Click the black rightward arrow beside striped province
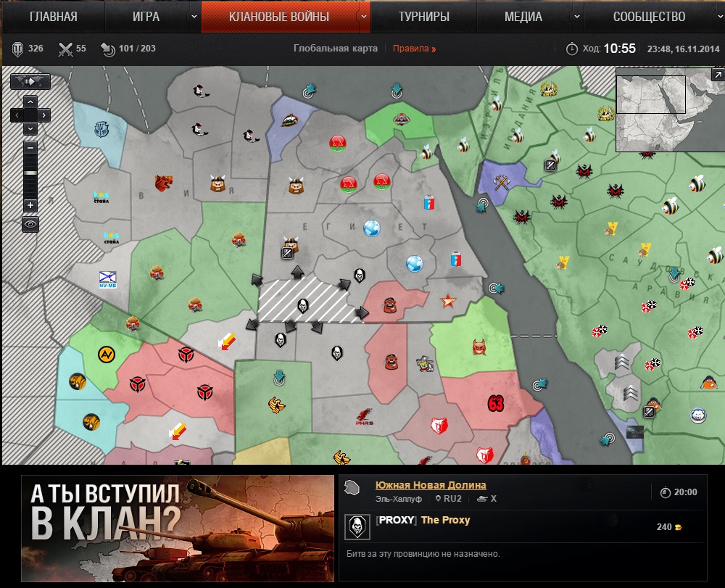Viewport: 725px width, 588px height. pos(362,313)
